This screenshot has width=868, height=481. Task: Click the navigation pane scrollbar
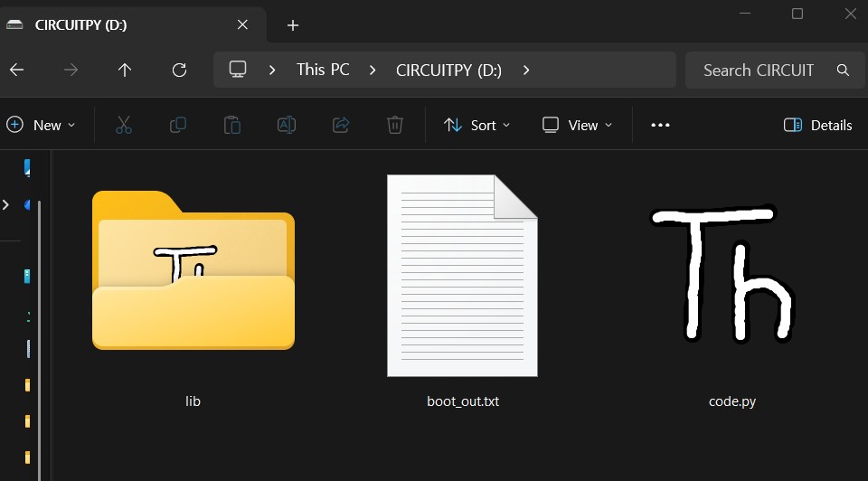click(39, 341)
